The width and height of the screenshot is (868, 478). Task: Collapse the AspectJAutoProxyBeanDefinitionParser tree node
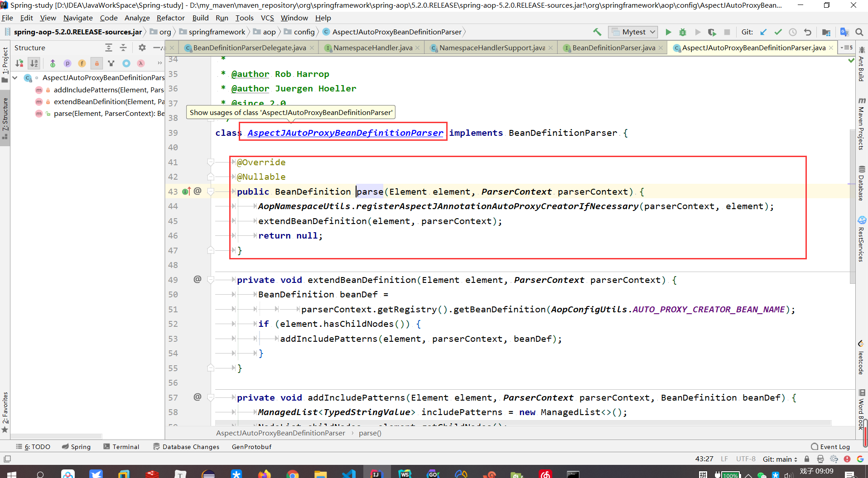pos(15,77)
